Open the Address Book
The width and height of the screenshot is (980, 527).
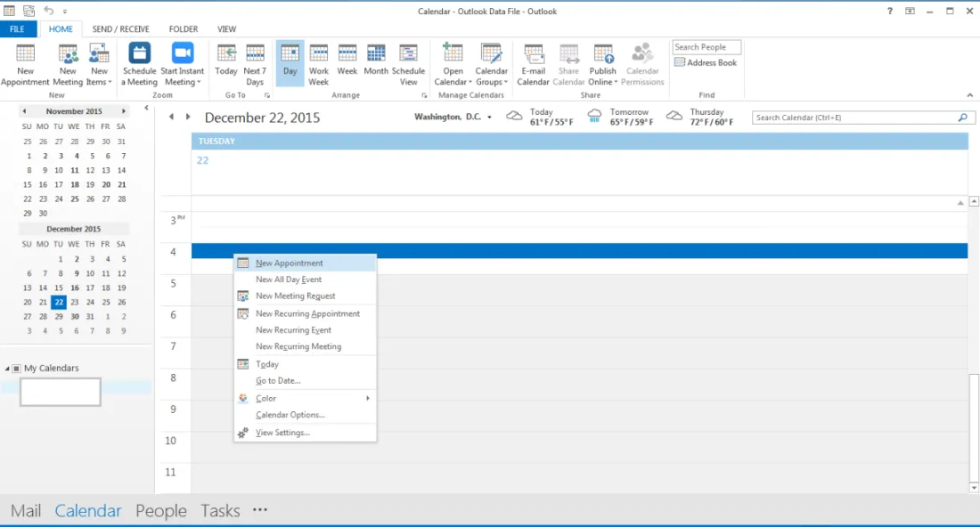click(706, 62)
